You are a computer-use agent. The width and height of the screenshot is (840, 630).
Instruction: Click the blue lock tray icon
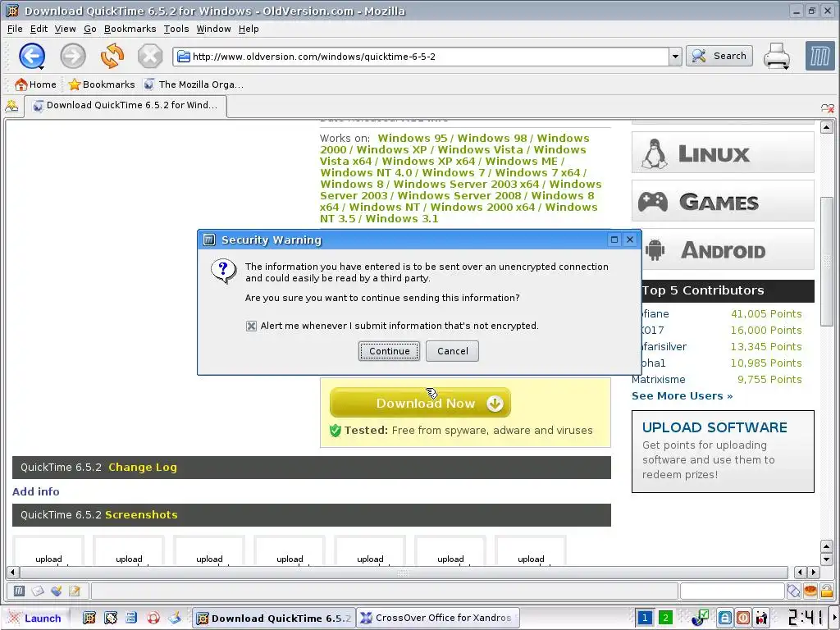tap(725, 619)
